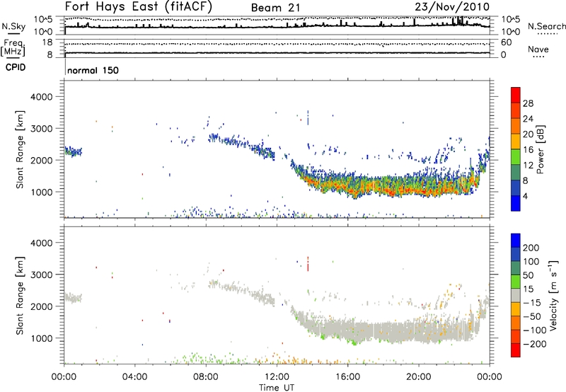Click the blue scatter patch near 00:30 in power panel
The width and height of the screenshot is (566, 392).
coord(74,151)
